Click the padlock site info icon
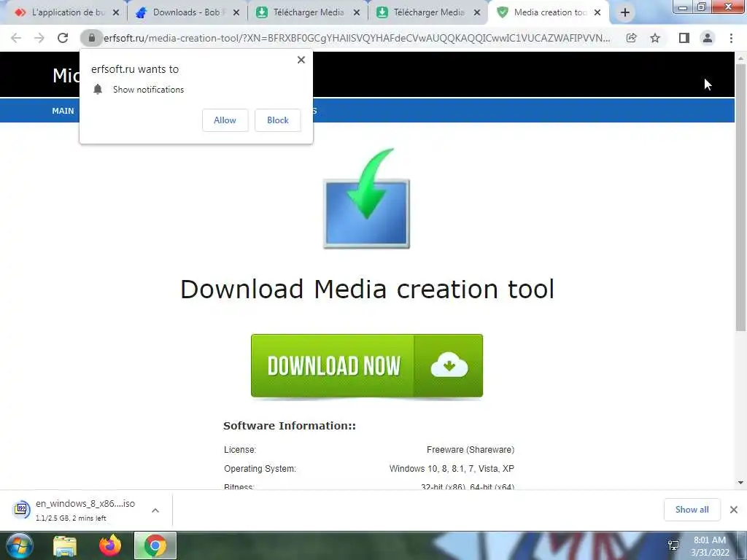Screen dimensions: 747x560 (91, 38)
